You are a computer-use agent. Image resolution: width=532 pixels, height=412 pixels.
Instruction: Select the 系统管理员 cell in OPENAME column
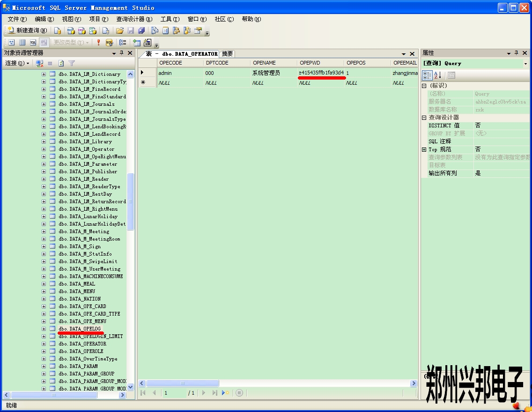(x=274, y=73)
